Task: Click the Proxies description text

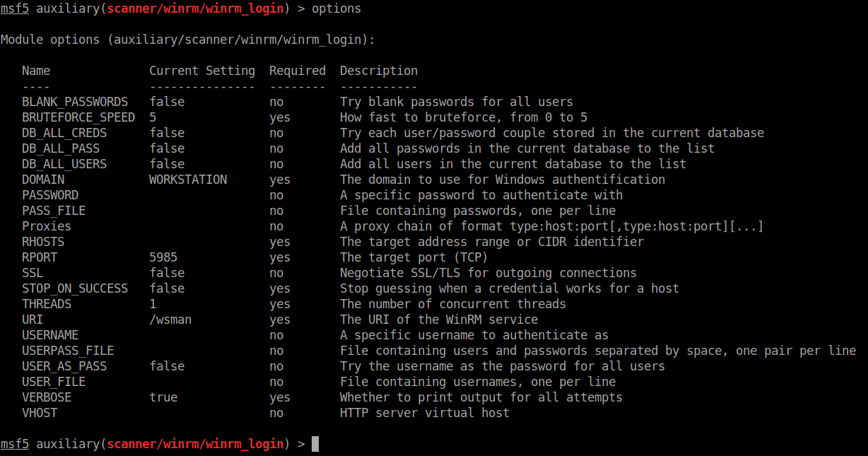Action: pos(551,226)
